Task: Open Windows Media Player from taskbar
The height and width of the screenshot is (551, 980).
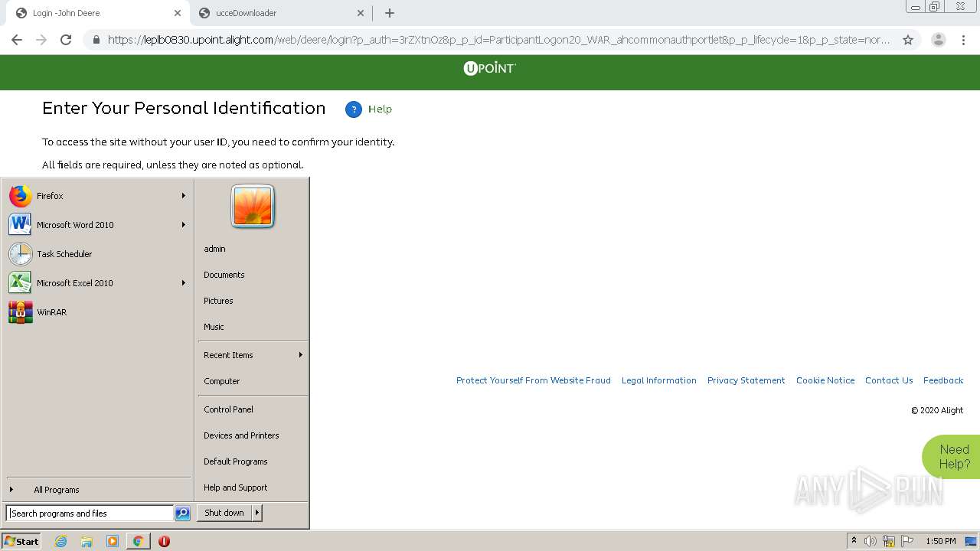Action: 113,541
